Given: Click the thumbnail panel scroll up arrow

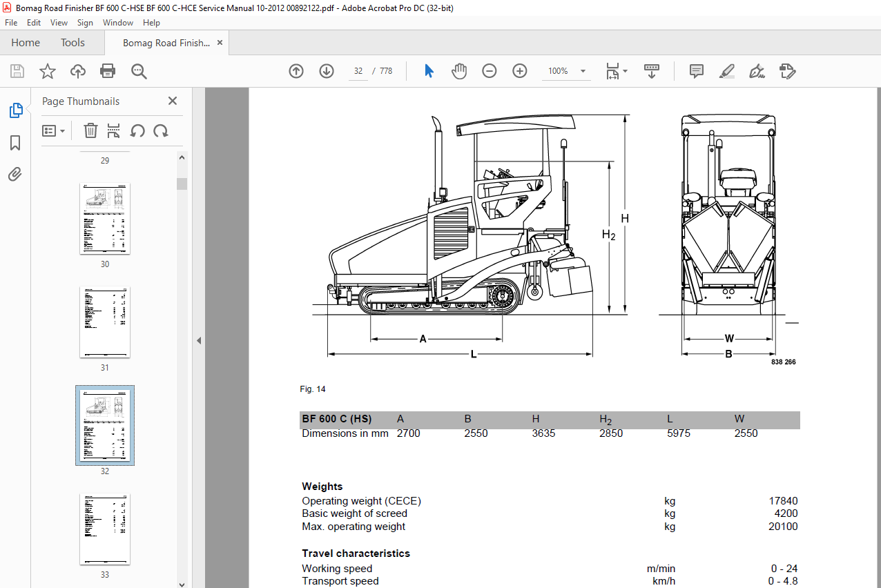Looking at the screenshot, I should (x=182, y=157).
